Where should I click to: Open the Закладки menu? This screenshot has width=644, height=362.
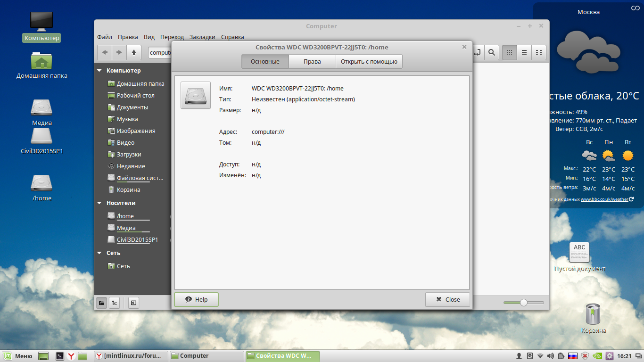click(x=202, y=37)
